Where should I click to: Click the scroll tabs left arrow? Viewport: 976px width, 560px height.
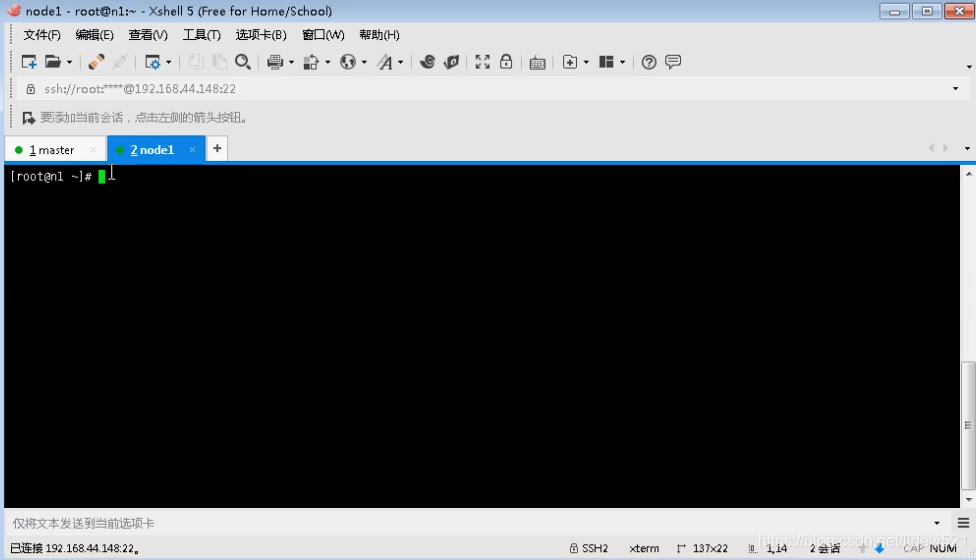931,148
